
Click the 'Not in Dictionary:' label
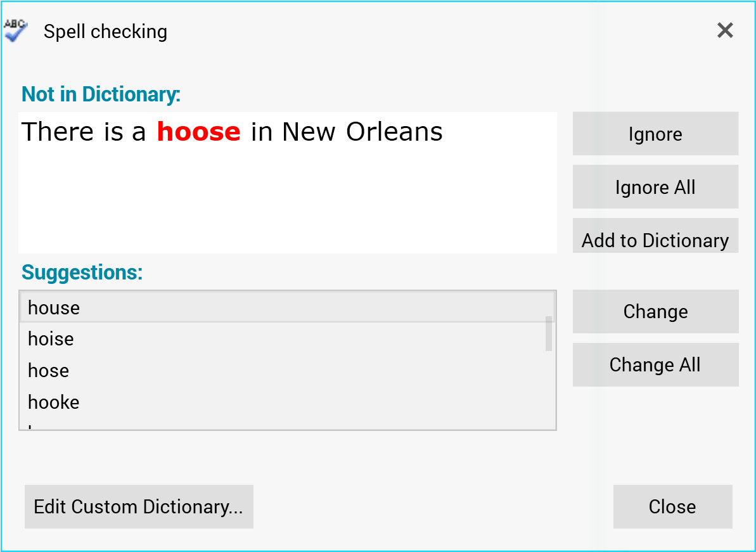tap(101, 94)
